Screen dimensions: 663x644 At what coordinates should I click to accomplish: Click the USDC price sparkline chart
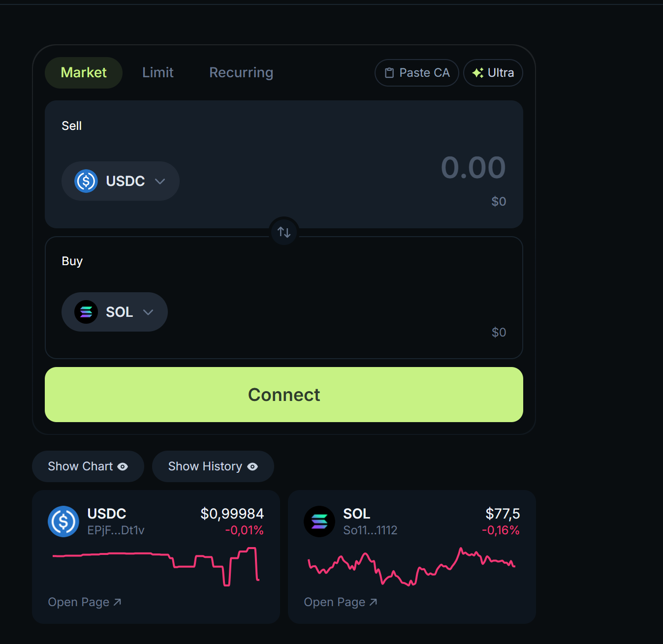pyautogui.click(x=155, y=568)
